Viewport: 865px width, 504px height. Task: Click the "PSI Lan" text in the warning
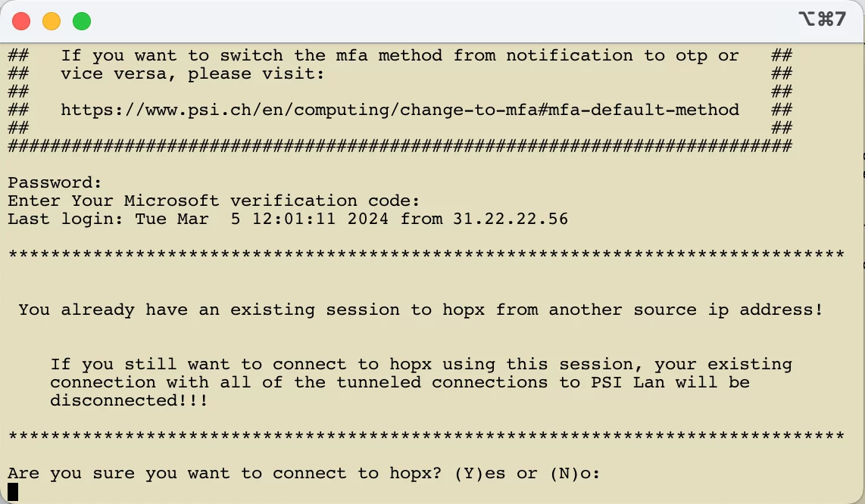coord(622,382)
